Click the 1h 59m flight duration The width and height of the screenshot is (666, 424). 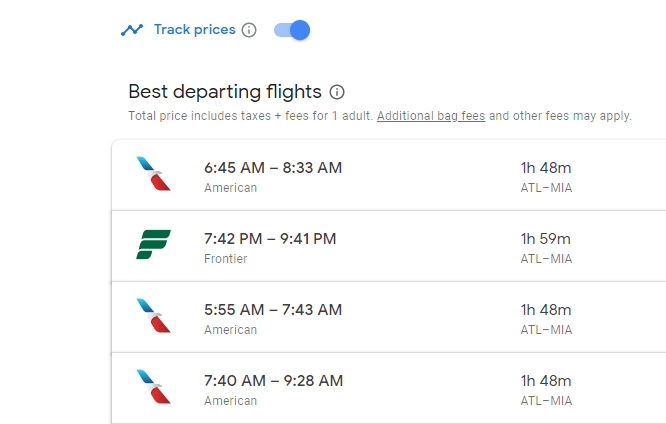[546, 239]
